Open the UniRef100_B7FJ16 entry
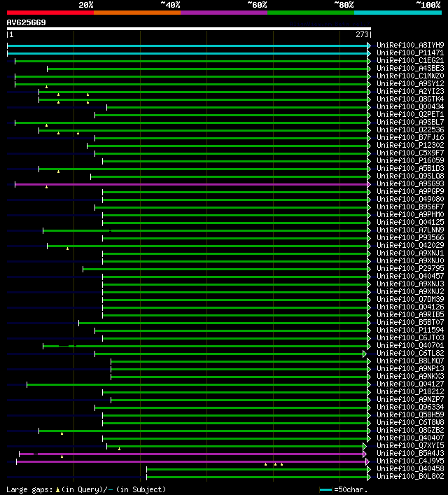 click(410, 137)
